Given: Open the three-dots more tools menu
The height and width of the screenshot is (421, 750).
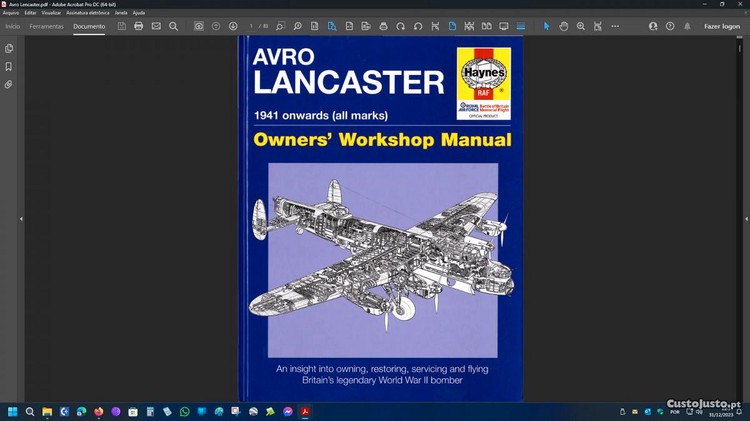Looking at the screenshot, I should tap(615, 26).
